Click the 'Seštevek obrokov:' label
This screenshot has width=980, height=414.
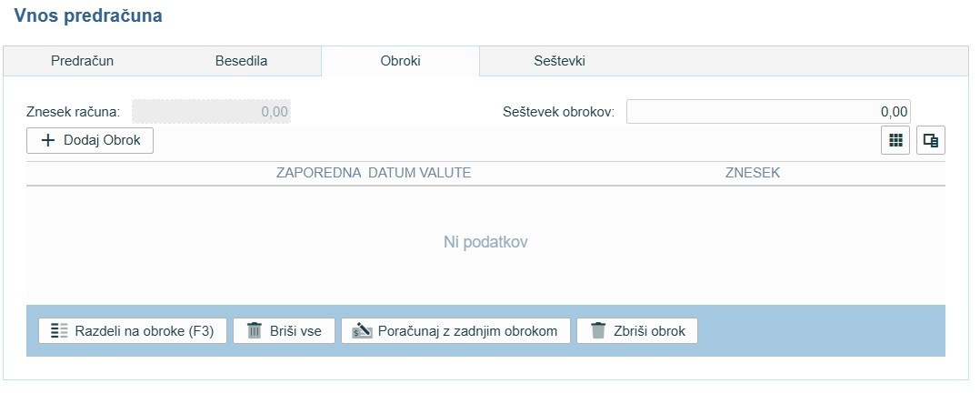(558, 112)
